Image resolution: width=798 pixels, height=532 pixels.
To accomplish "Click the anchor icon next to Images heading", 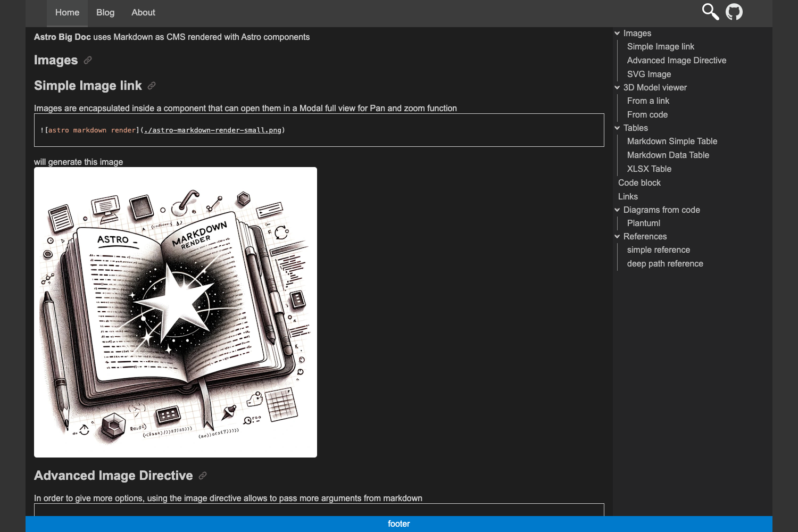I will point(87,61).
